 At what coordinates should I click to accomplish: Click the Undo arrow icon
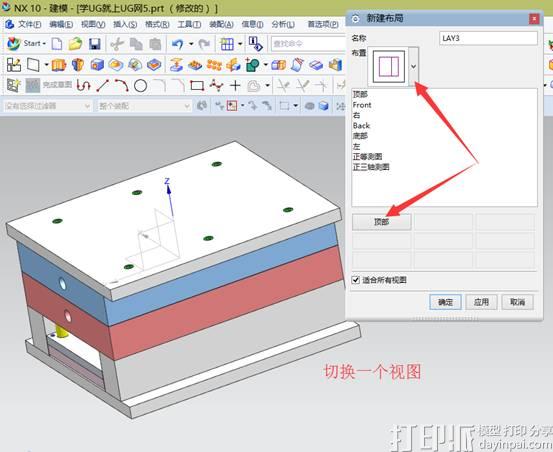[177, 44]
